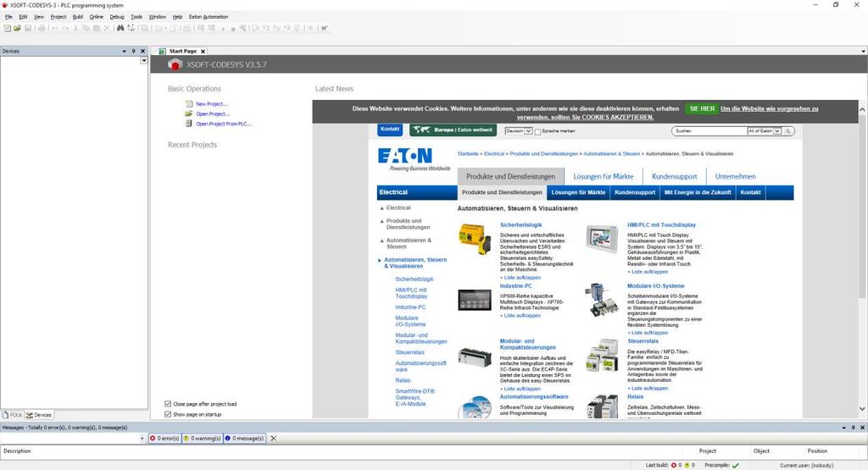Click the scroll up arrow of news page
Screen dimensions: 868x470
click(x=862, y=109)
